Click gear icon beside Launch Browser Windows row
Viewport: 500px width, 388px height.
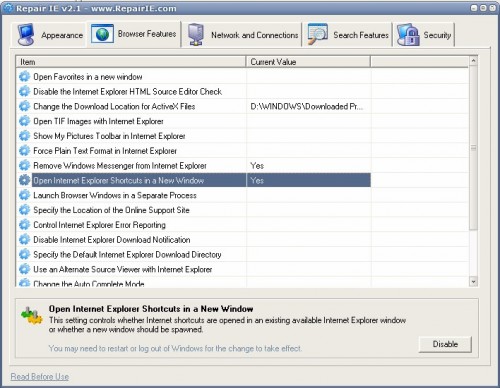click(x=24, y=195)
